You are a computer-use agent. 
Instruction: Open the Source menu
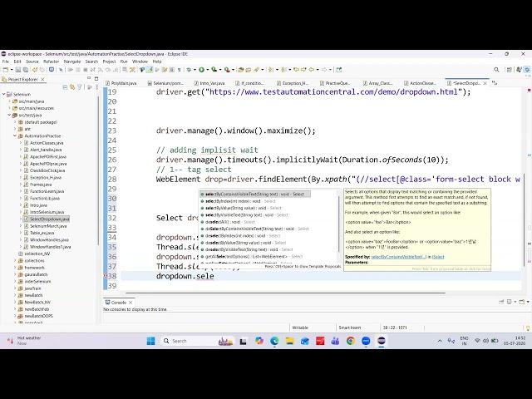tap(32, 62)
